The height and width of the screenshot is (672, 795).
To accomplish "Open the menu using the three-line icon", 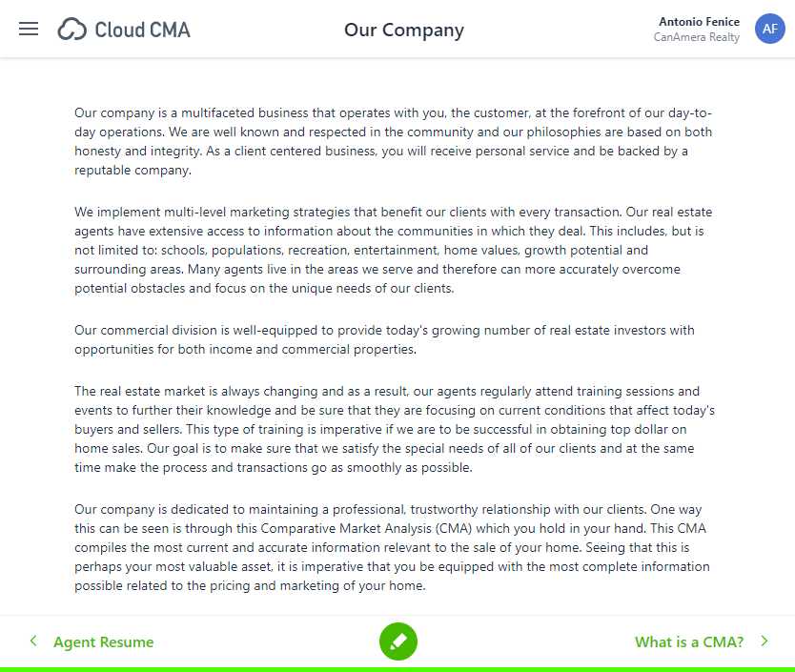I will point(29,29).
